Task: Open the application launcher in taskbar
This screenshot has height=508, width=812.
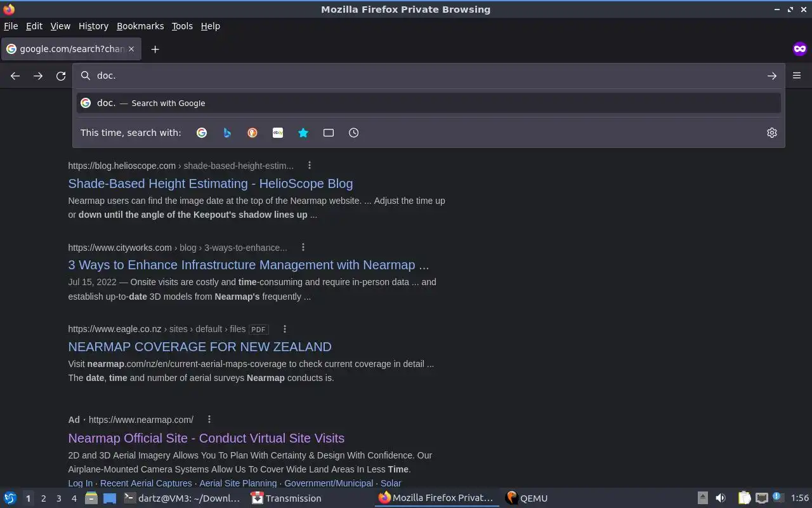Action: (10, 498)
